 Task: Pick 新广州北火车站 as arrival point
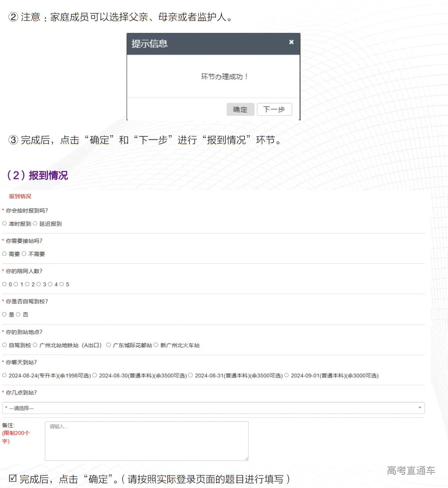coord(156,345)
